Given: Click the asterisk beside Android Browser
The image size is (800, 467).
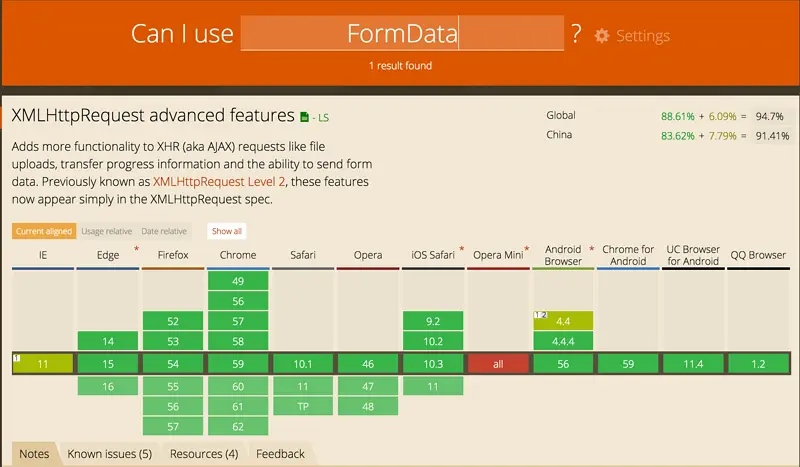Looking at the screenshot, I should pyautogui.click(x=591, y=249).
